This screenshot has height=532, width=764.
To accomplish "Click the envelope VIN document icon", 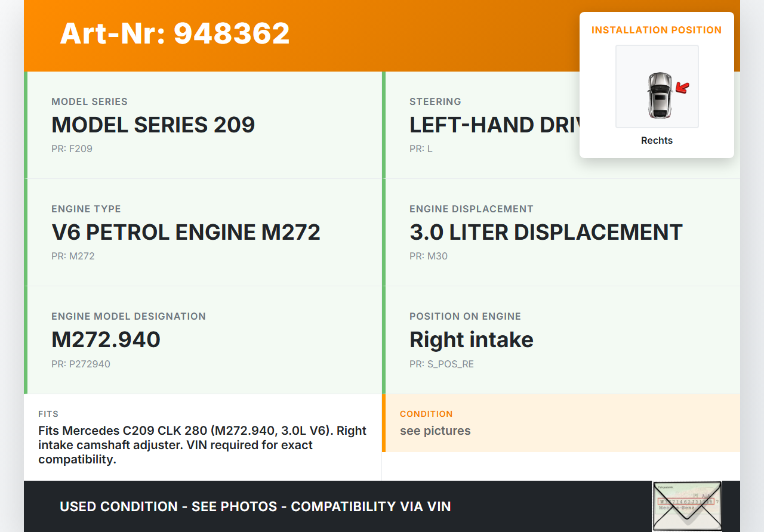I will tap(686, 506).
